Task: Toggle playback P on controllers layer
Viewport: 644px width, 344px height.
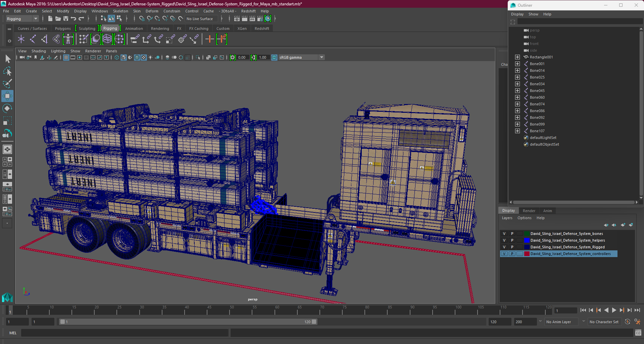Action: click(x=512, y=254)
